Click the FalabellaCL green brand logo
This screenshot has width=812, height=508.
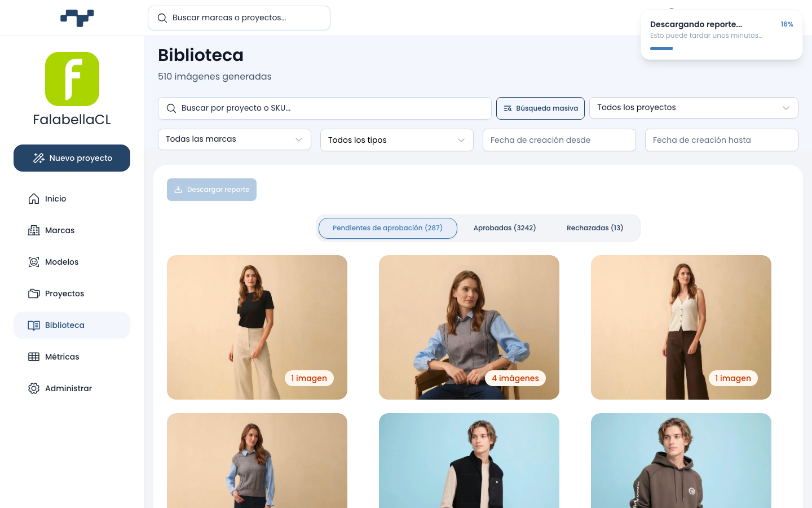coord(72,79)
